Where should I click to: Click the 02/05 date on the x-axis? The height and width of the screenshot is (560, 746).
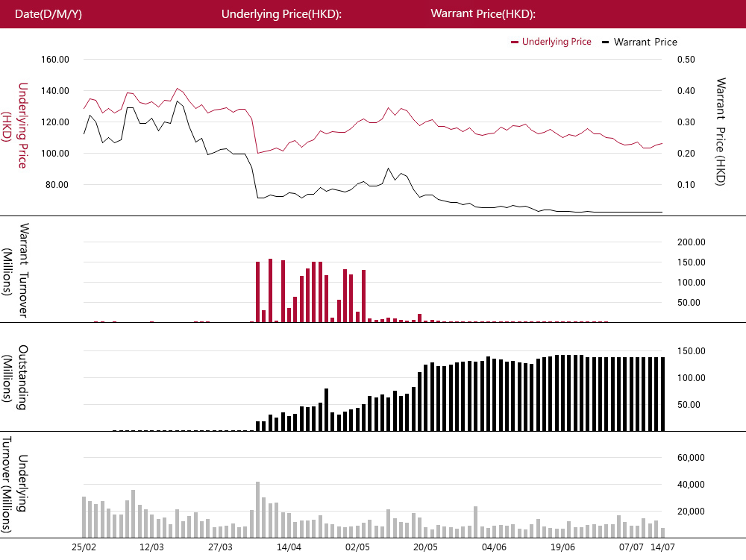pos(357,547)
